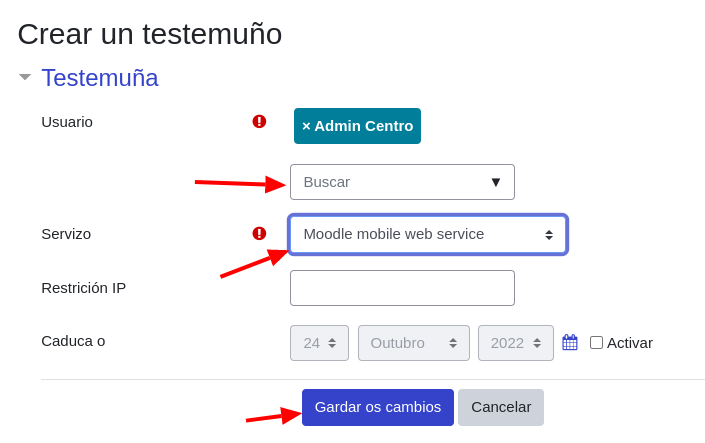Click the Usuario field label

[67, 121]
